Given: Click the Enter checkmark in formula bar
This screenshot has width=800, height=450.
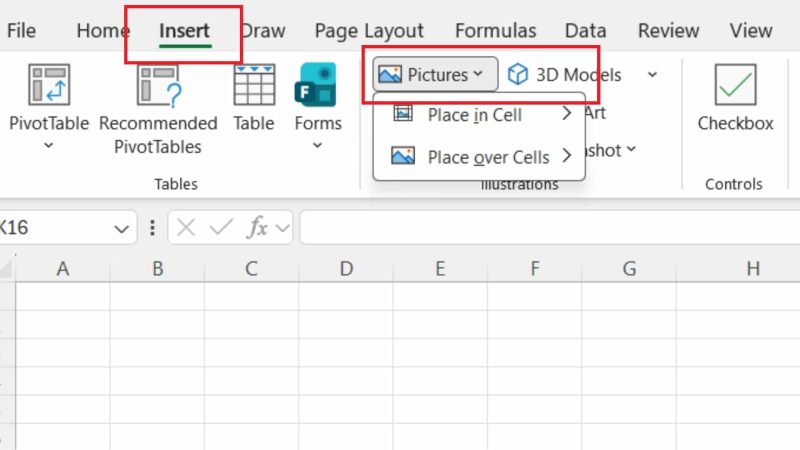Looking at the screenshot, I should tap(221, 228).
